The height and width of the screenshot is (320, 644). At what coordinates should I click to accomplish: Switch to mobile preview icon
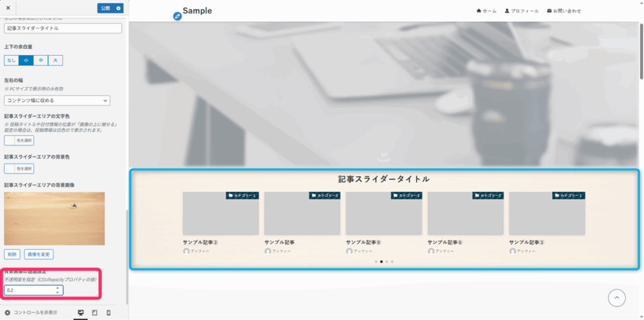[108, 312]
